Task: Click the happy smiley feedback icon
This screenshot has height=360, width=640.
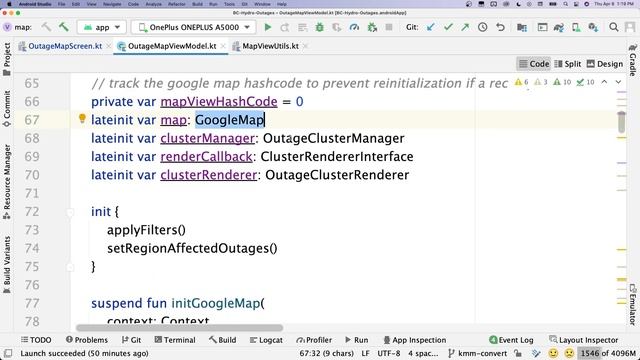Action: 553,353
